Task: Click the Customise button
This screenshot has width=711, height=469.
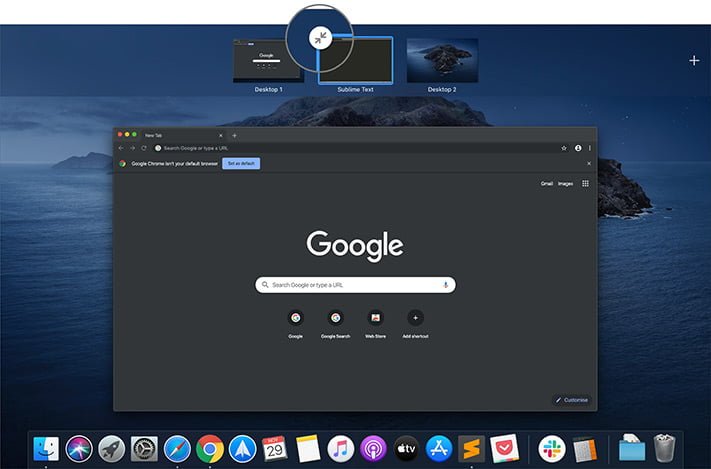Action: [572, 400]
